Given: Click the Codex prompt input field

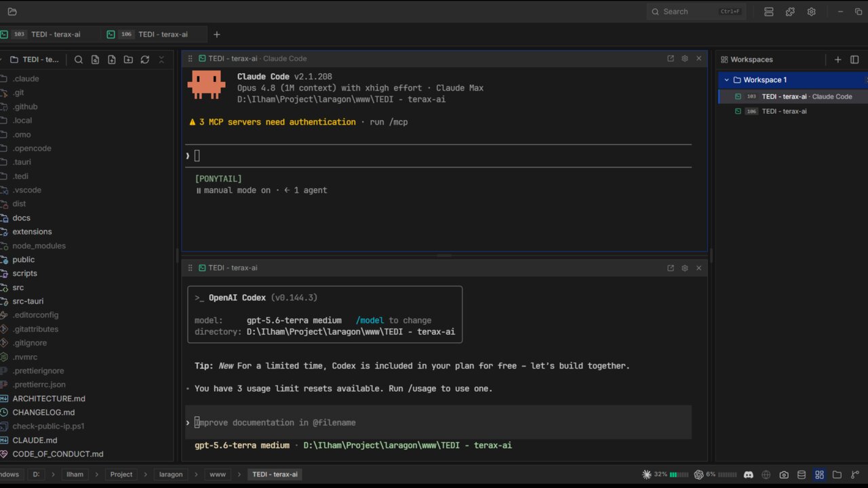Looking at the screenshot, I should click(438, 422).
